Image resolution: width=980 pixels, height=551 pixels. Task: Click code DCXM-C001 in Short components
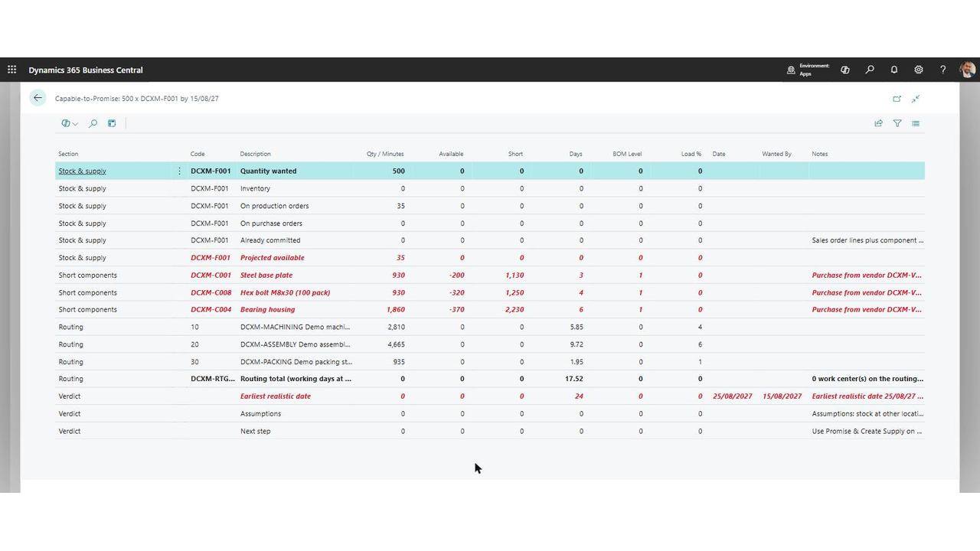click(211, 275)
